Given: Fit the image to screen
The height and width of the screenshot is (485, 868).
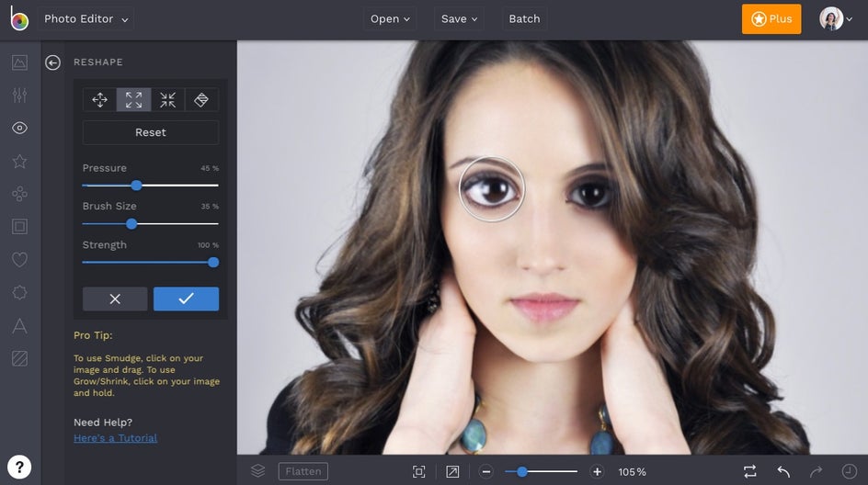Looking at the screenshot, I should click(419, 471).
